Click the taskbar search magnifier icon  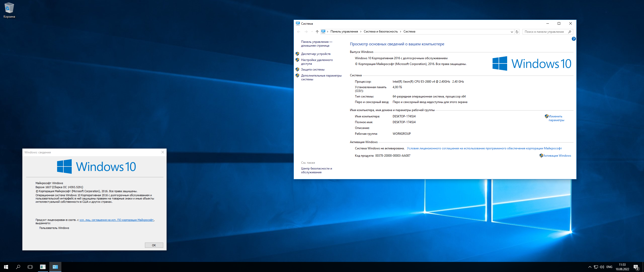point(18,267)
